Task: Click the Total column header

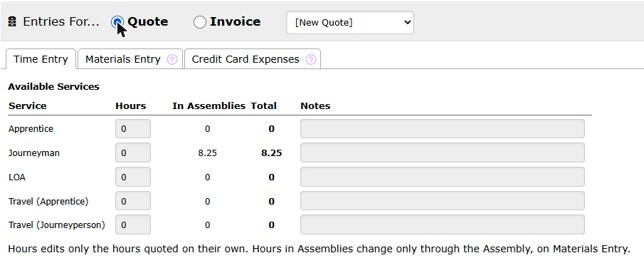Action: (x=264, y=105)
